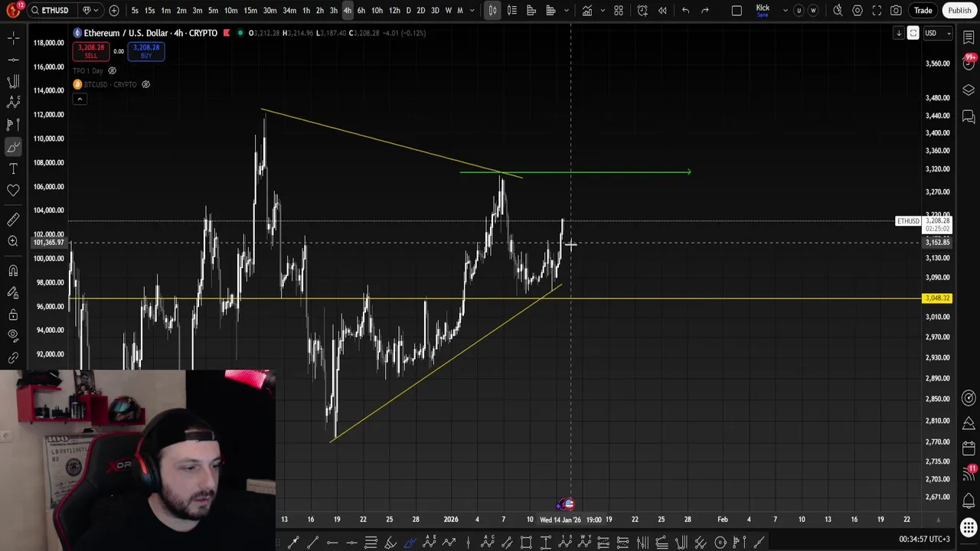Viewport: 980px width, 551px height.
Task: Click the yellow 3,048.32 horizontal line price label
Action: click(x=937, y=298)
